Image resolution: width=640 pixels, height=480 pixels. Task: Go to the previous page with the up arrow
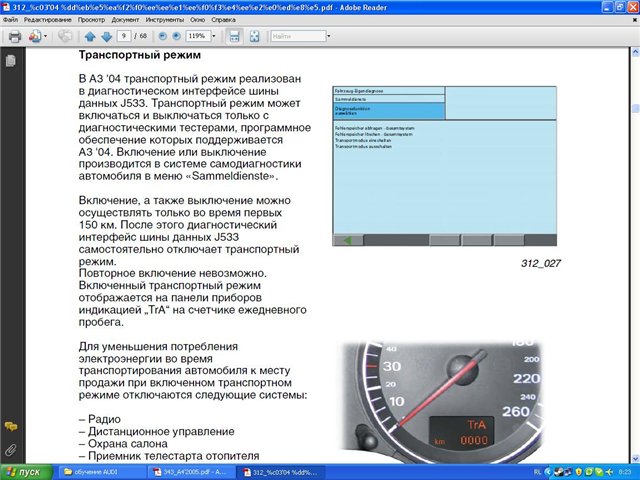[90, 36]
